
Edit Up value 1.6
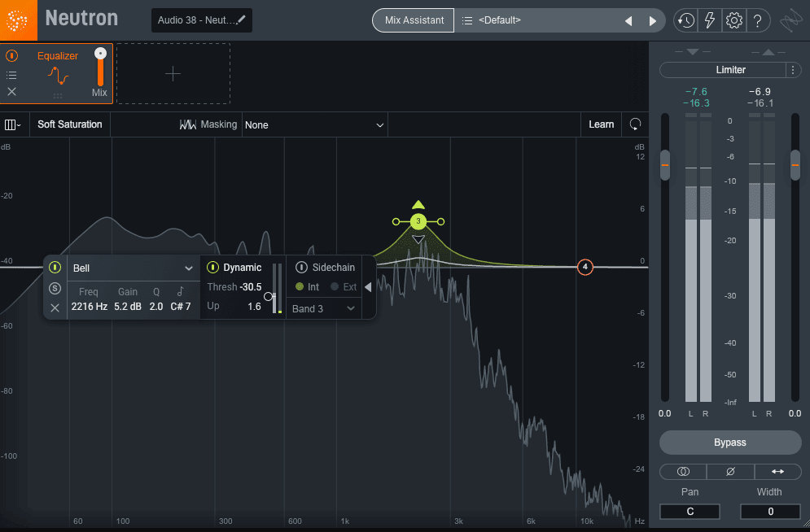[x=254, y=307]
